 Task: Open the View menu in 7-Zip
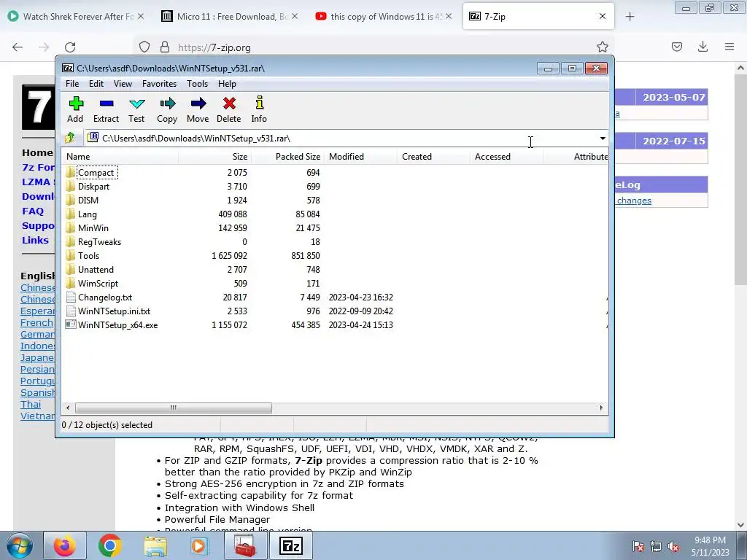123,84
